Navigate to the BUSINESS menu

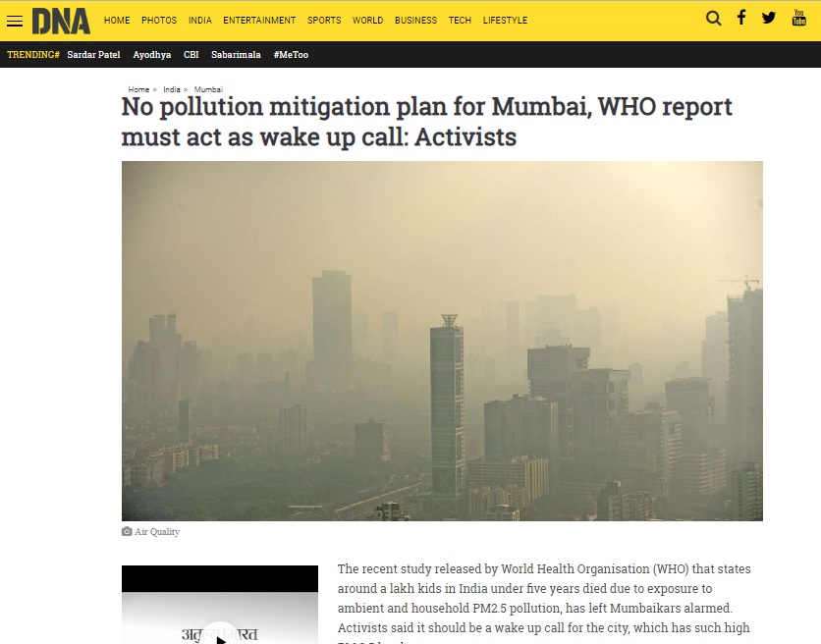point(415,21)
